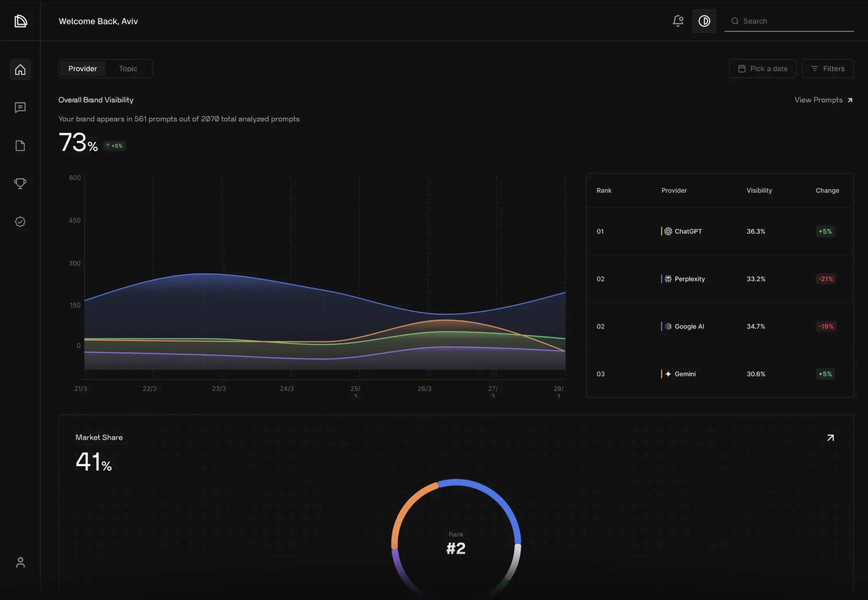Expand the Market Share card arrow
868x600 pixels.
(830, 438)
